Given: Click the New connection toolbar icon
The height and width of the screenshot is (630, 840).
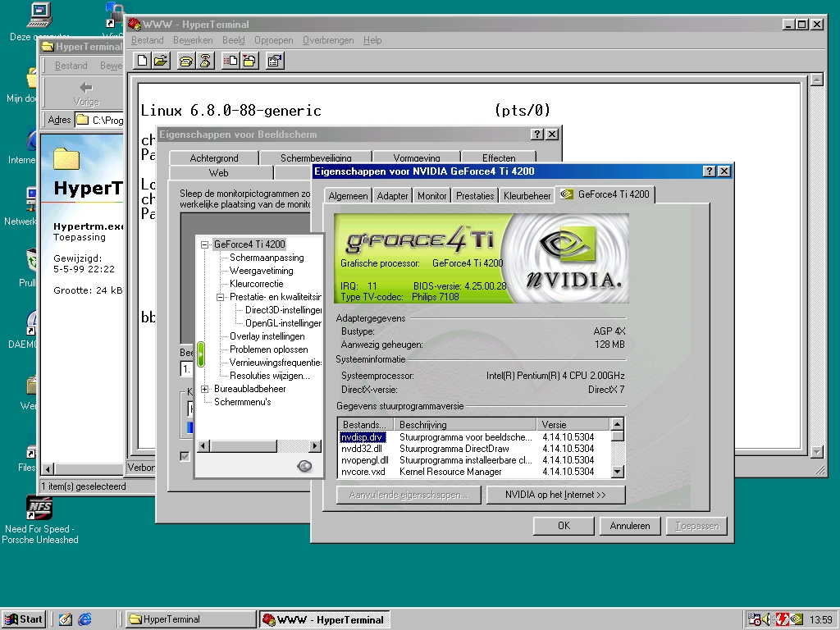Looking at the screenshot, I should click(143, 60).
